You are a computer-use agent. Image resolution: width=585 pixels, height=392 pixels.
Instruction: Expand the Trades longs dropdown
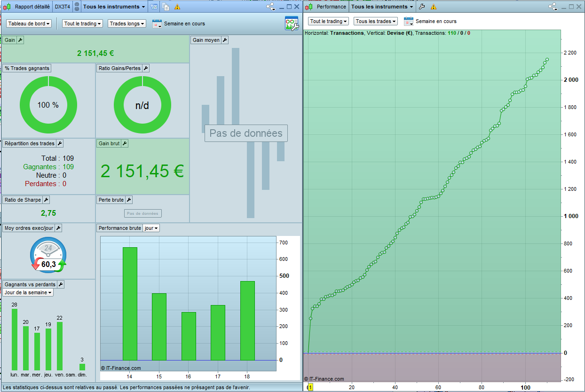coord(126,24)
